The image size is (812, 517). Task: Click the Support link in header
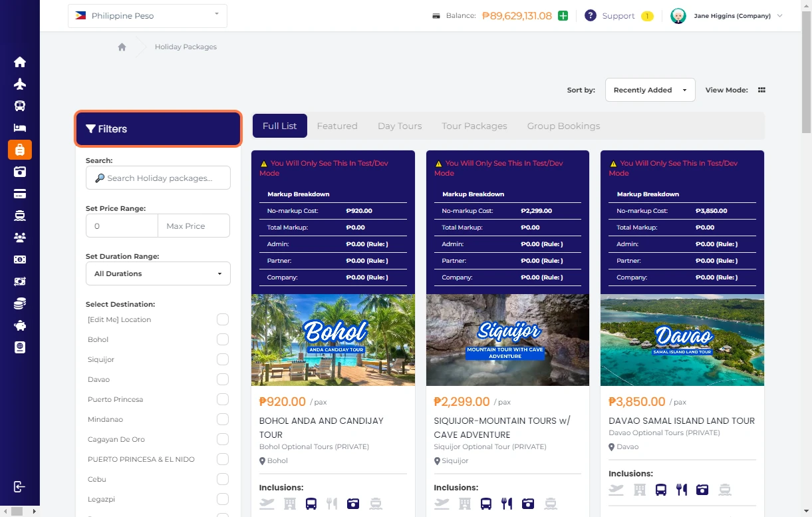[618, 16]
